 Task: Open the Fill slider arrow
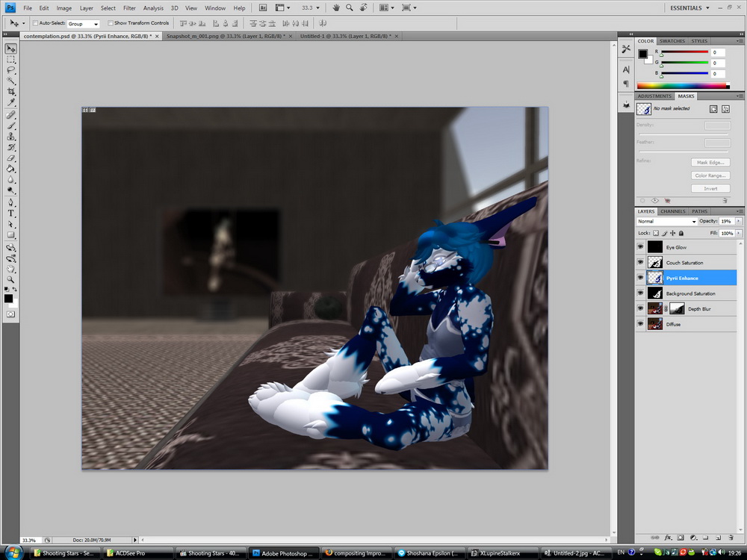pos(739,233)
